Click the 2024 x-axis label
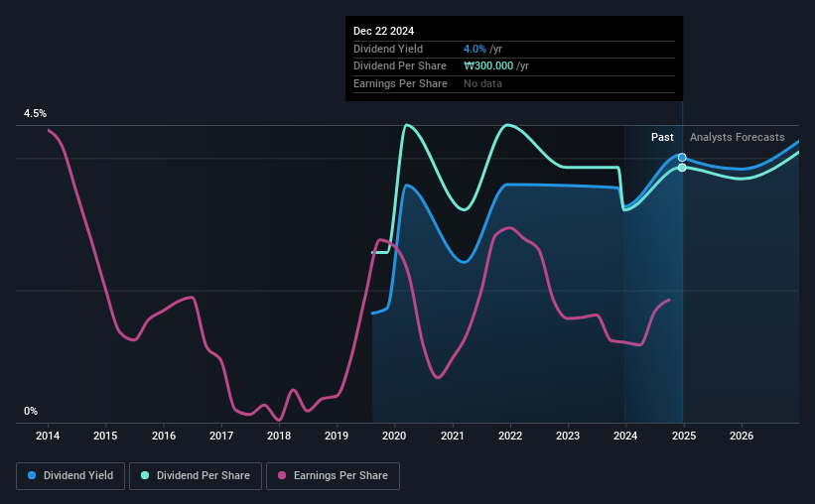This screenshot has width=815, height=504. pos(625,436)
